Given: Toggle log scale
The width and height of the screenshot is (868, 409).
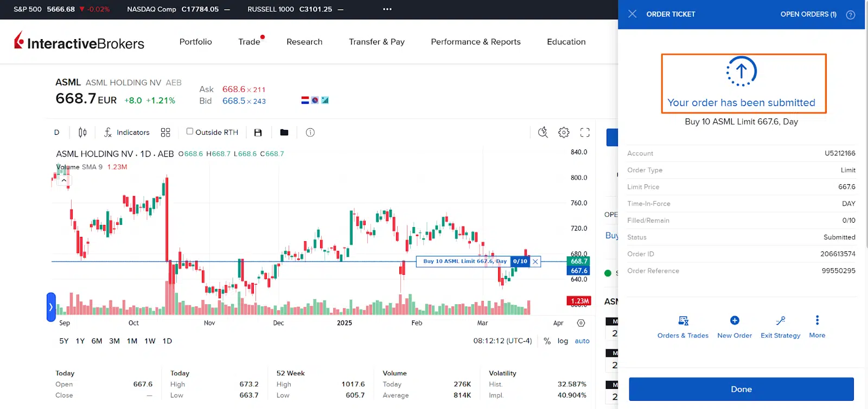Looking at the screenshot, I should click(563, 341).
